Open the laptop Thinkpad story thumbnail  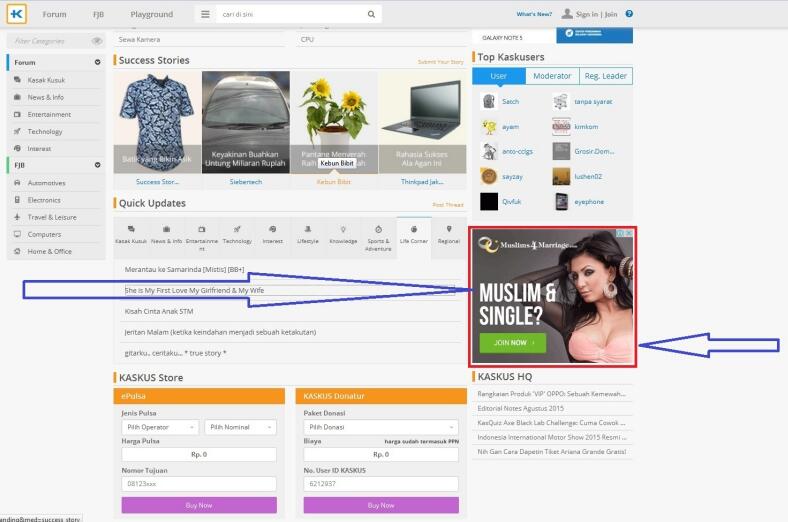[422, 122]
